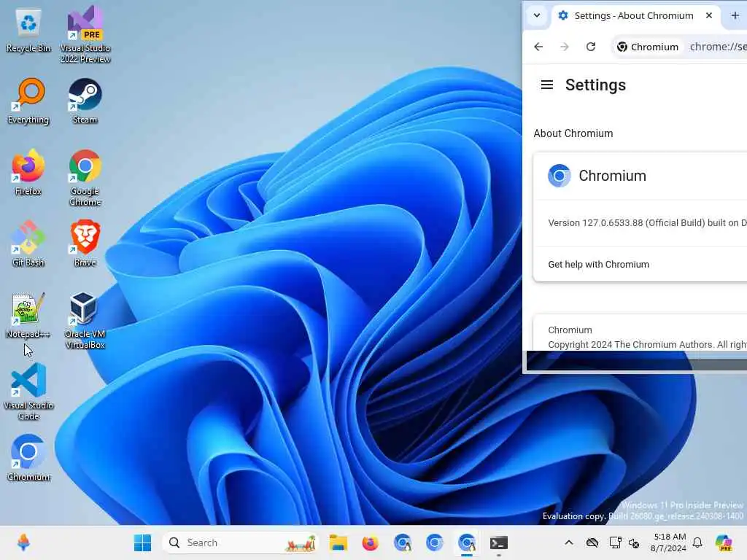Click the plain Chromium taskbar icon without penguin
Screen dimensions: 747x560
pos(435,542)
